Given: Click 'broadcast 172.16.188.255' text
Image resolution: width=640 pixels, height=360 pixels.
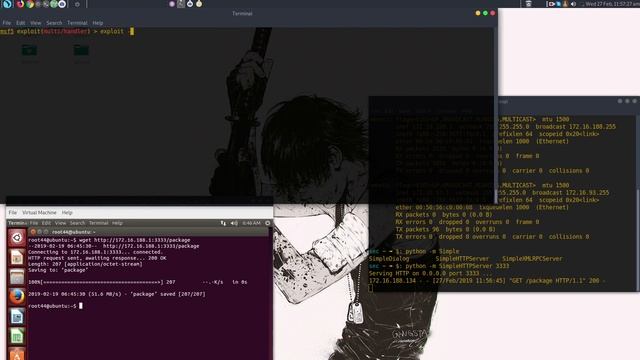Looking at the screenshot, I should (576, 127).
